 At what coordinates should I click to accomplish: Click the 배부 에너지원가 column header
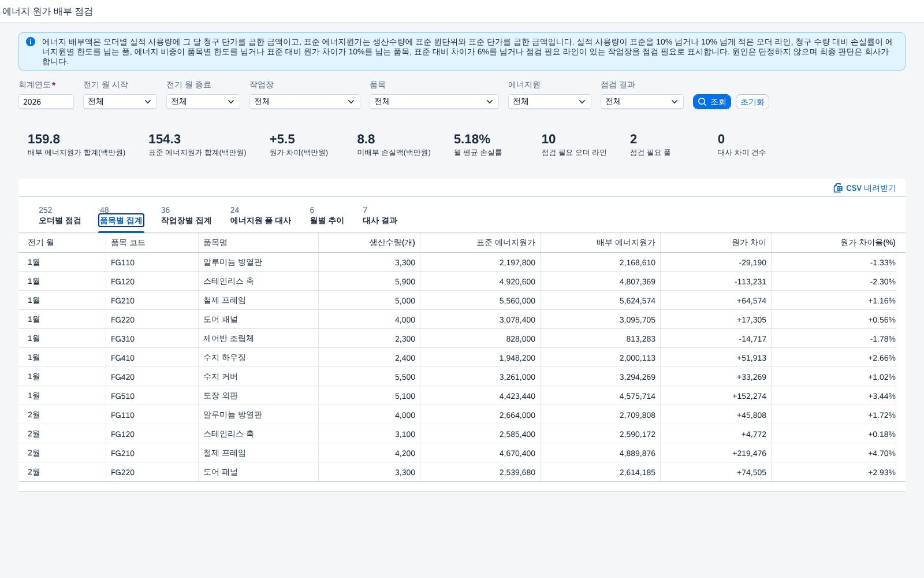pyautogui.click(x=600, y=243)
